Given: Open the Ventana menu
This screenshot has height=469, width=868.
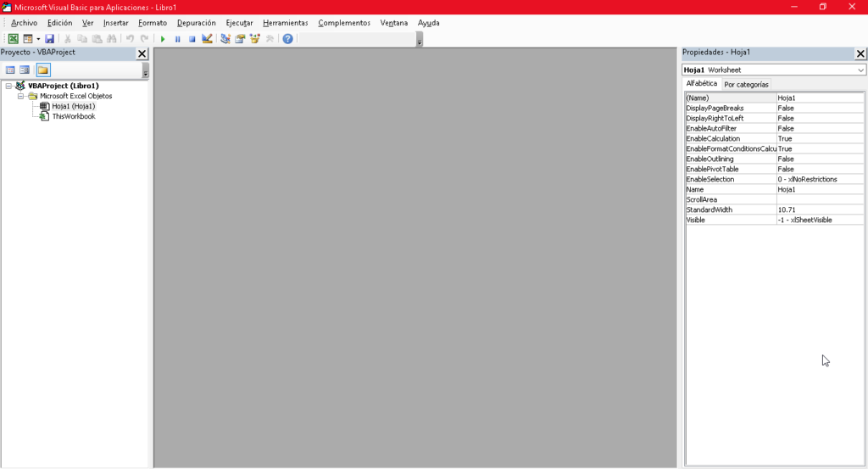Looking at the screenshot, I should pos(393,23).
